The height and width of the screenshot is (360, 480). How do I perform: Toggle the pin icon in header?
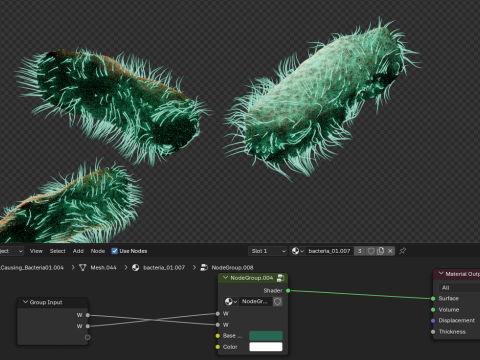click(x=403, y=251)
